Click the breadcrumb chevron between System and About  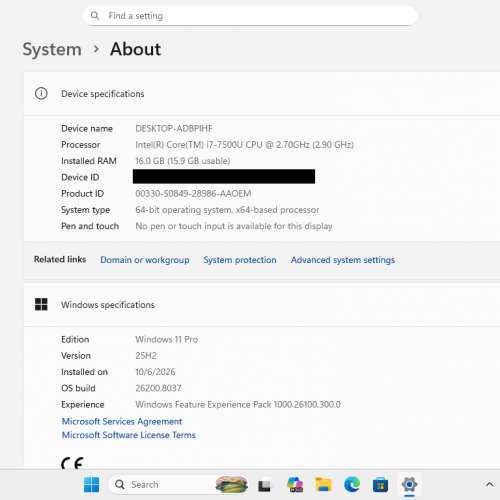(x=96, y=49)
